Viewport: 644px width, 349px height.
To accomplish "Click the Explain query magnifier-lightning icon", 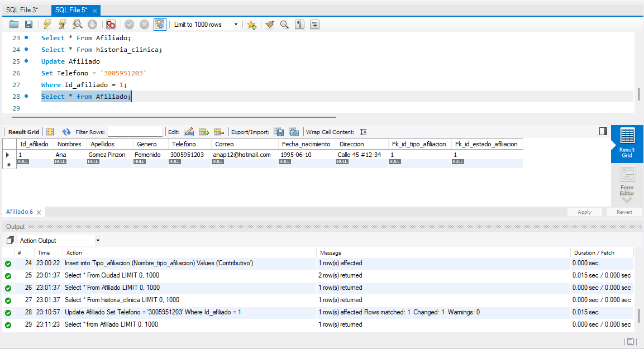I will 78,25.
